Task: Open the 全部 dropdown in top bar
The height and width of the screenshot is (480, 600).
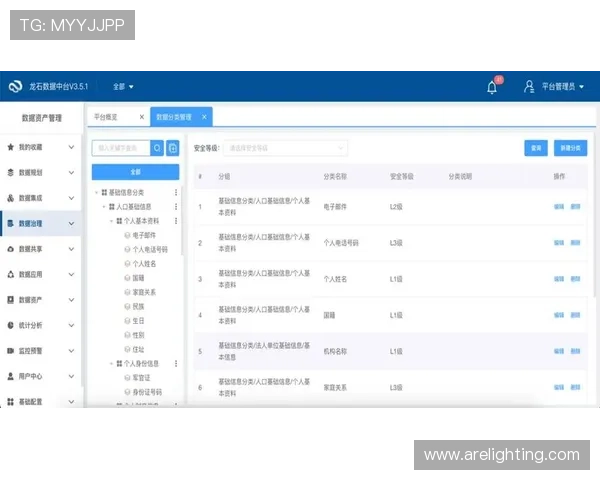Action: pyautogui.click(x=123, y=87)
